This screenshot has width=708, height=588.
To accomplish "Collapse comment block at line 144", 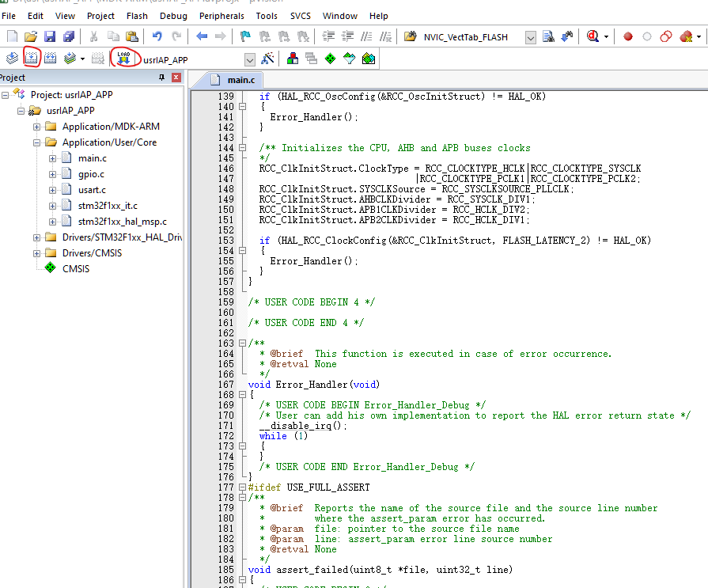I will pyautogui.click(x=243, y=148).
